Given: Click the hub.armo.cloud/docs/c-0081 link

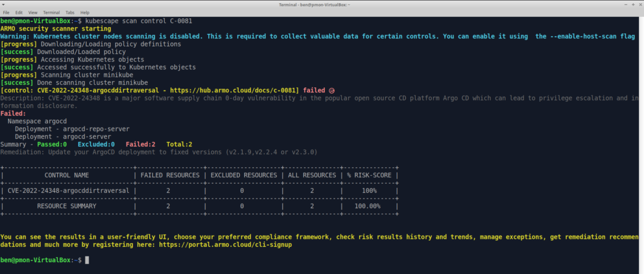Looking at the screenshot, I should (234, 90).
